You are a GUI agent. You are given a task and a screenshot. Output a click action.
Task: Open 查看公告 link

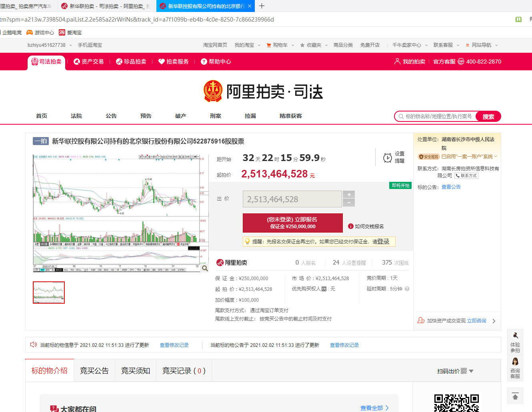point(451,187)
